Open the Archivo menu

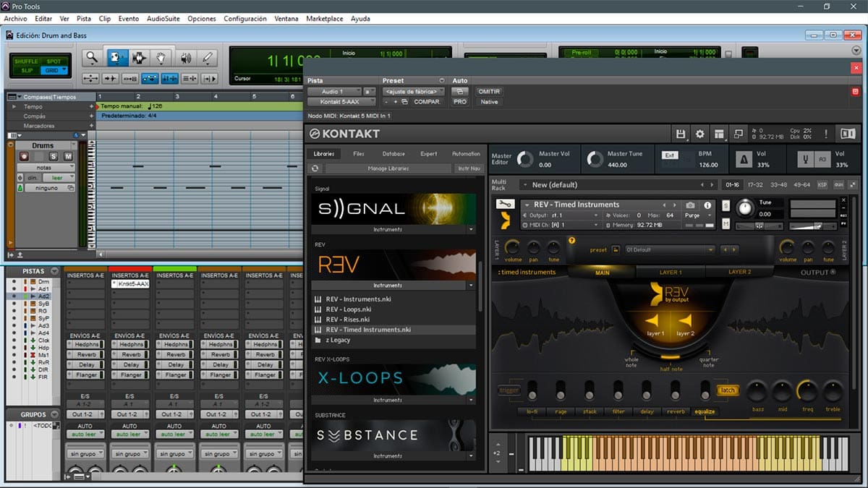[x=16, y=18]
